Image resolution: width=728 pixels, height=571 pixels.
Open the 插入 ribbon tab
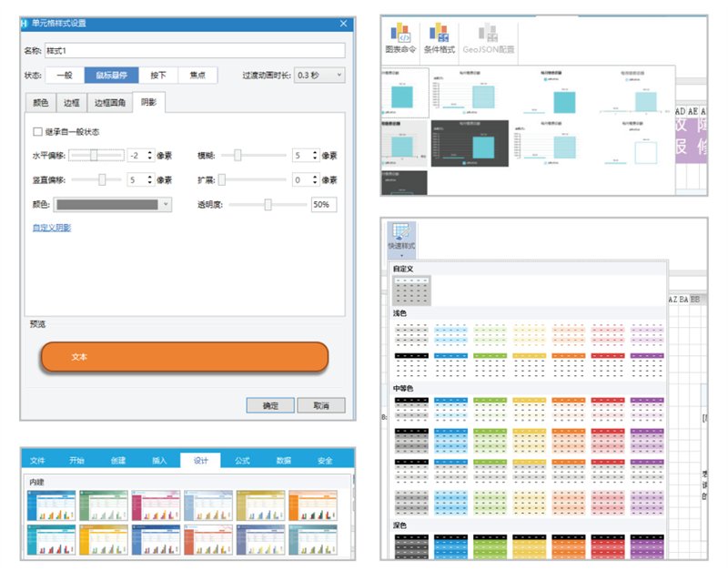159,461
